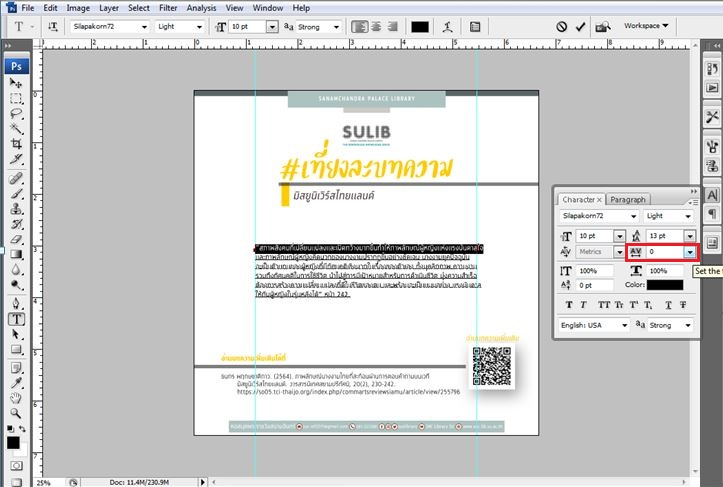Toggle Faux Italic in Character panel
Viewport: 723px width, 487px height.
583,305
